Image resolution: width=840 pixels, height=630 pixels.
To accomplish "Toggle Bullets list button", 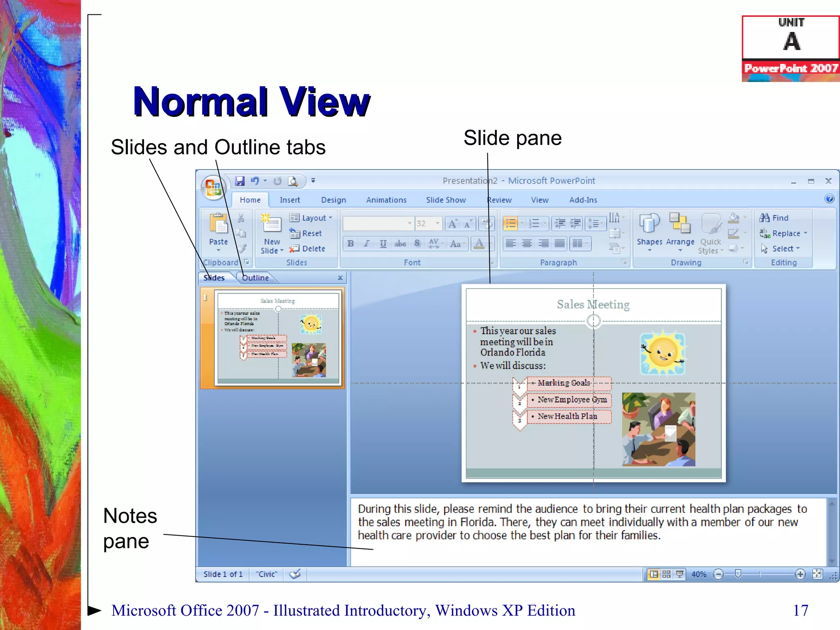I will pos(511,224).
